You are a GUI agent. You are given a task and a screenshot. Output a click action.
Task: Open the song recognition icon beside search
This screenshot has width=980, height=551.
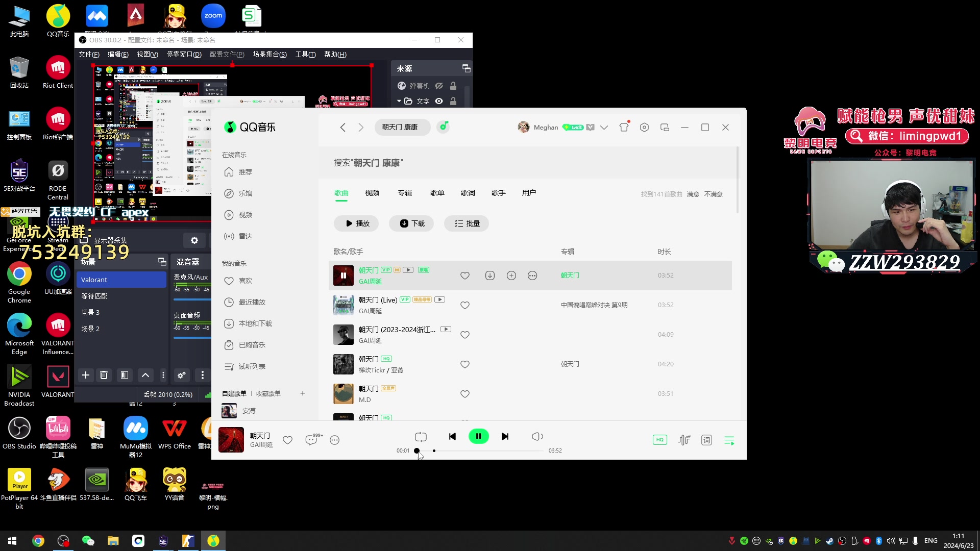(444, 127)
